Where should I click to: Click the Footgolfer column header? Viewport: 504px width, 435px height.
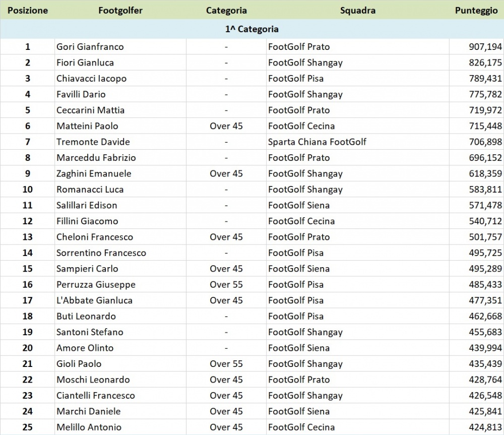(x=120, y=10)
